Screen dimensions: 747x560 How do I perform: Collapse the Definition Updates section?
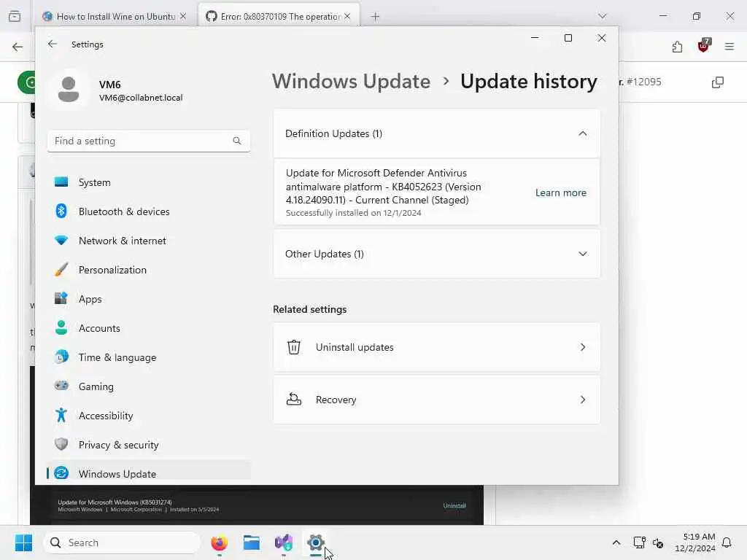point(436,134)
